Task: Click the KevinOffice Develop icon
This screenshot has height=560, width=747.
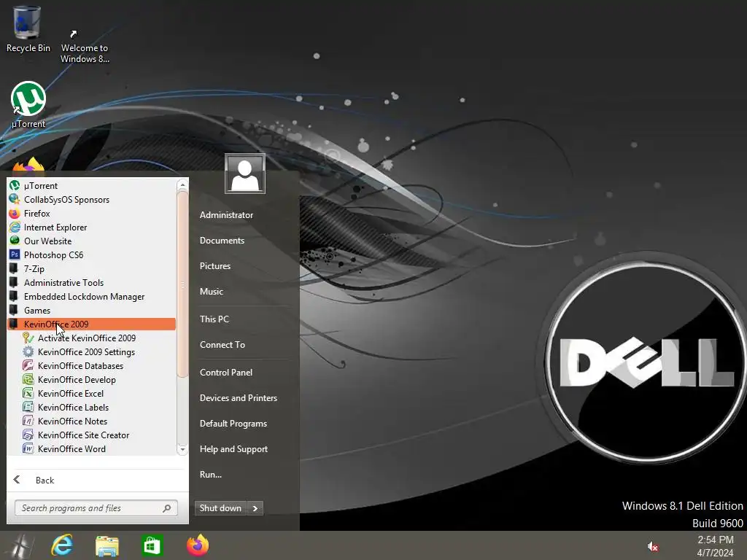Action: [28, 379]
